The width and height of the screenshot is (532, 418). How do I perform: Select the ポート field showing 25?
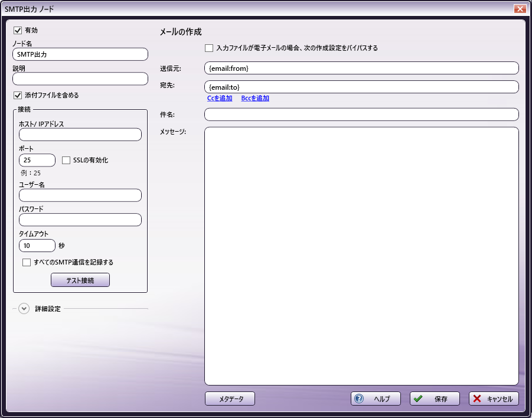[37, 160]
